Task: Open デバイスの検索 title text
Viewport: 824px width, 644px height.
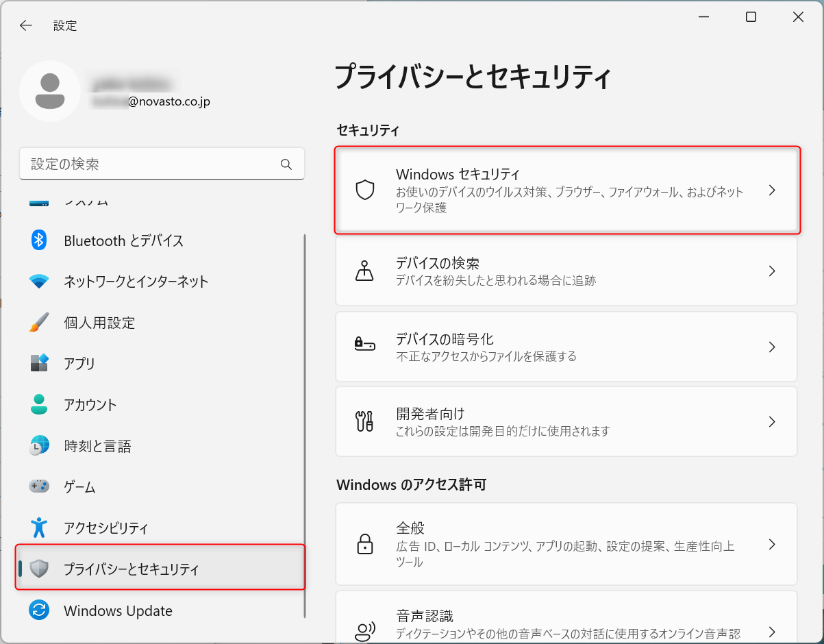Action: tap(438, 263)
